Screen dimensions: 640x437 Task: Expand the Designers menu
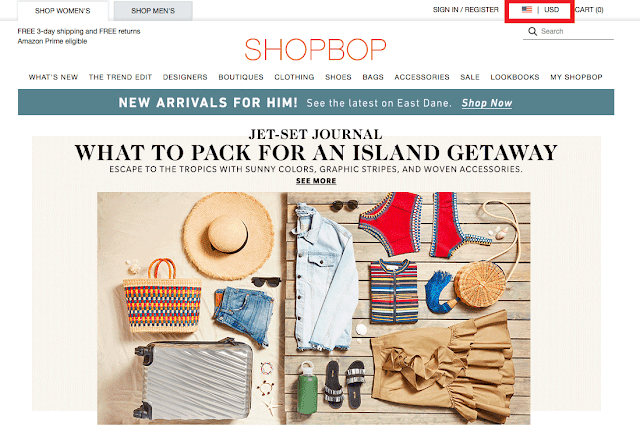pos(185,77)
